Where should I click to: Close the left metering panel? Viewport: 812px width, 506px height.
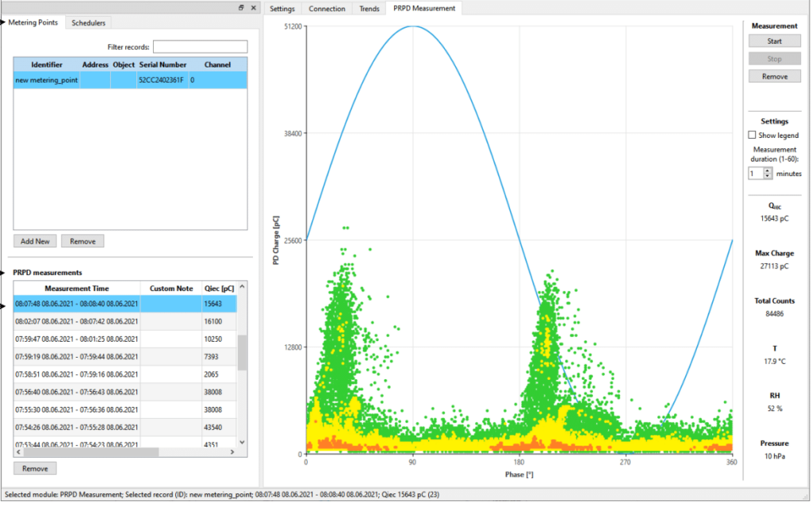(x=253, y=8)
